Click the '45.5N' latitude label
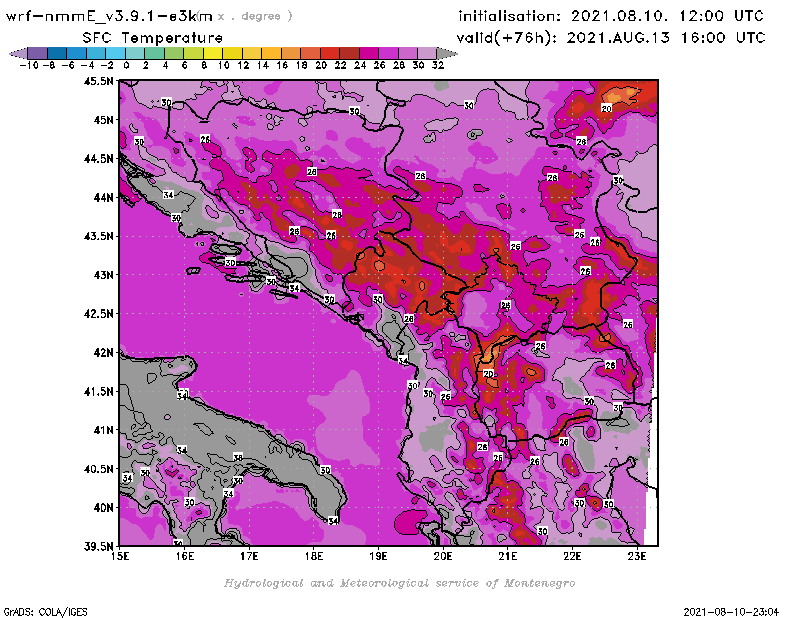 point(98,81)
